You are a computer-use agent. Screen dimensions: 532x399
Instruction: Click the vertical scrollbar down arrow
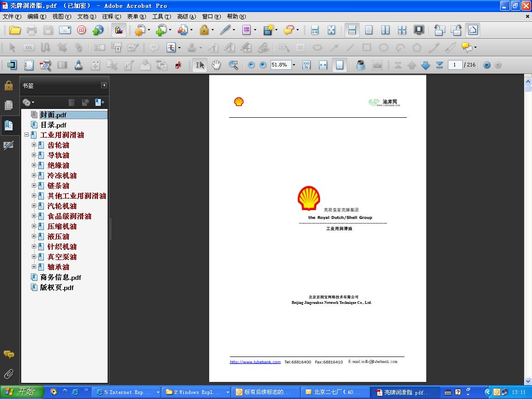point(528,381)
